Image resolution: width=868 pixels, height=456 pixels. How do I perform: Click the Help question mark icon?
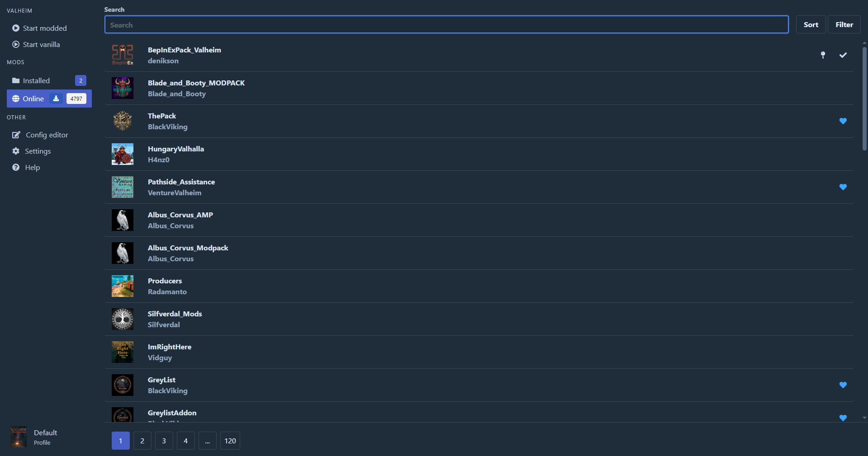click(16, 167)
